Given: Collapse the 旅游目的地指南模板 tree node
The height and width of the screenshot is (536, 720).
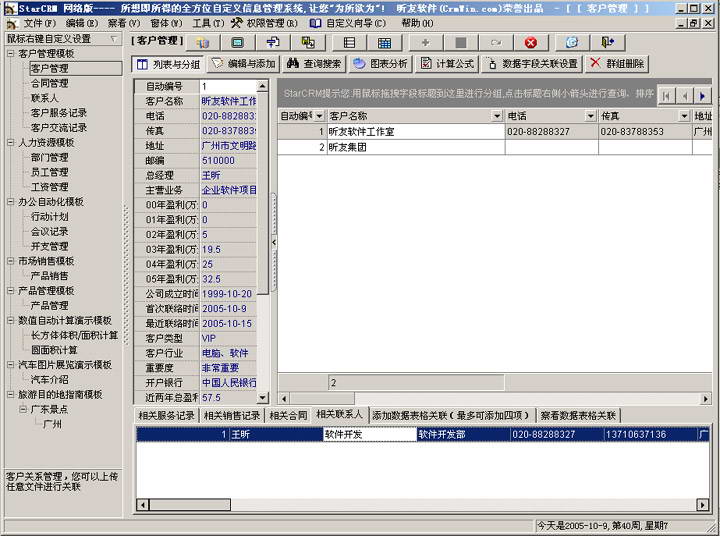Looking at the screenshot, I should 11,394.
